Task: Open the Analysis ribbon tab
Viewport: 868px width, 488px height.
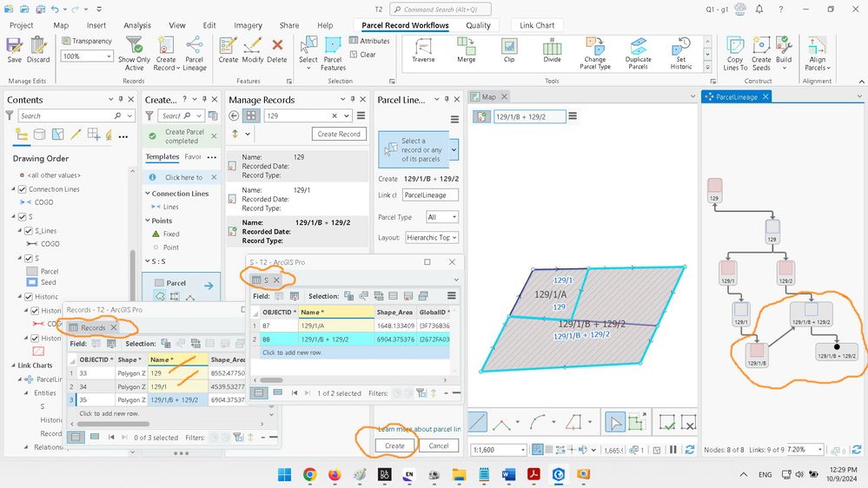Action: (137, 25)
